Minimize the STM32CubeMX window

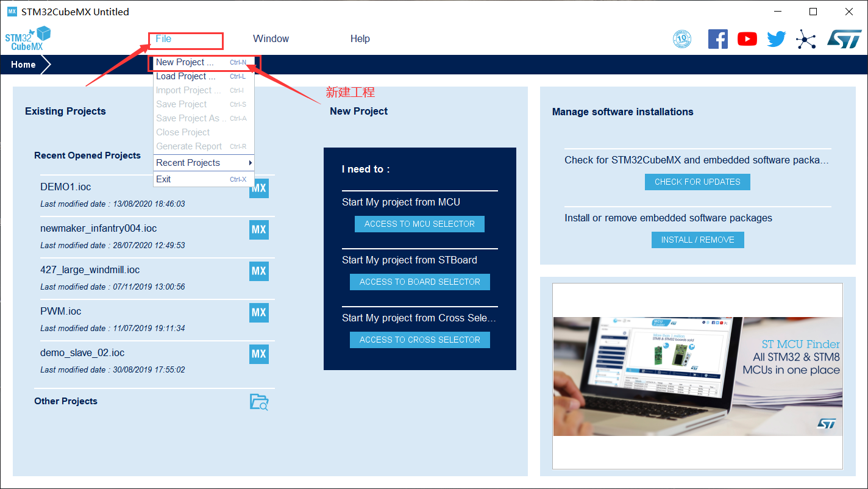tap(777, 12)
